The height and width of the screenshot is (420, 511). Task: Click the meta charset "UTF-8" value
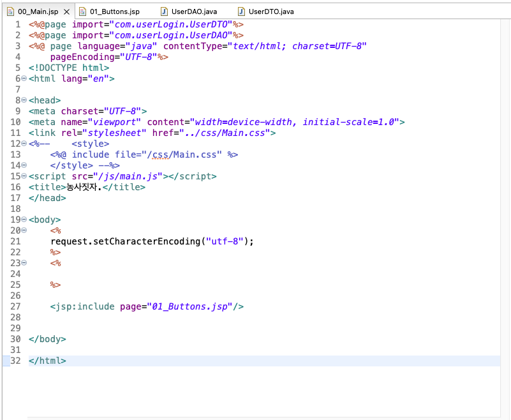[122, 111]
